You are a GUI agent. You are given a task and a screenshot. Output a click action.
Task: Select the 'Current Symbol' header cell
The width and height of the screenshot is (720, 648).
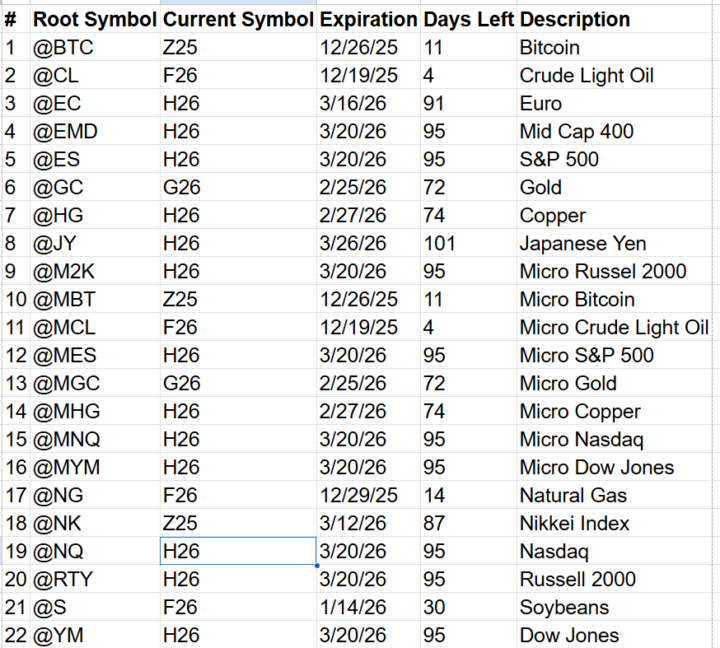click(x=238, y=19)
